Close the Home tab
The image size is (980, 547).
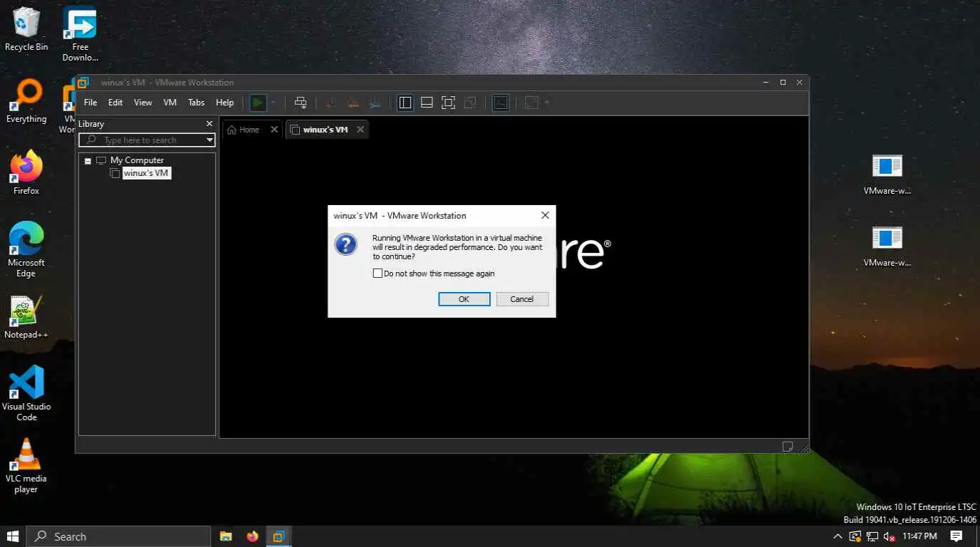pyautogui.click(x=275, y=130)
